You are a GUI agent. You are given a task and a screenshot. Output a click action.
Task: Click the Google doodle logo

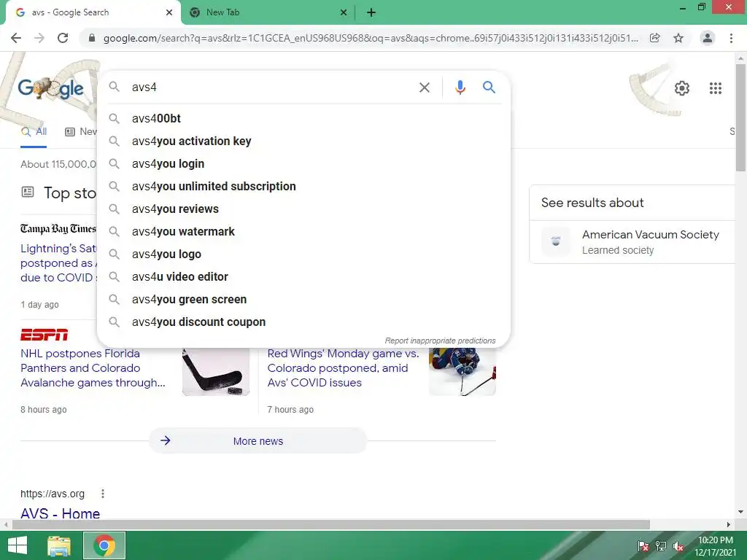tap(51, 88)
